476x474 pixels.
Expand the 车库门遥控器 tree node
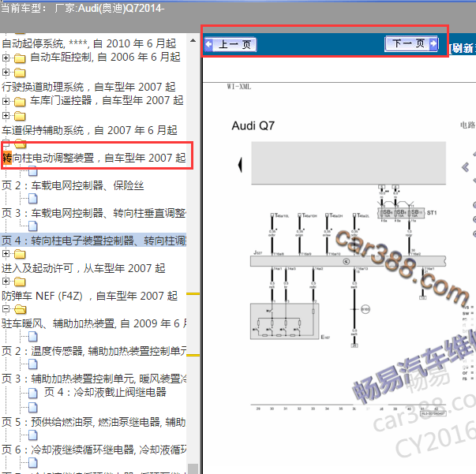click(x=6, y=101)
